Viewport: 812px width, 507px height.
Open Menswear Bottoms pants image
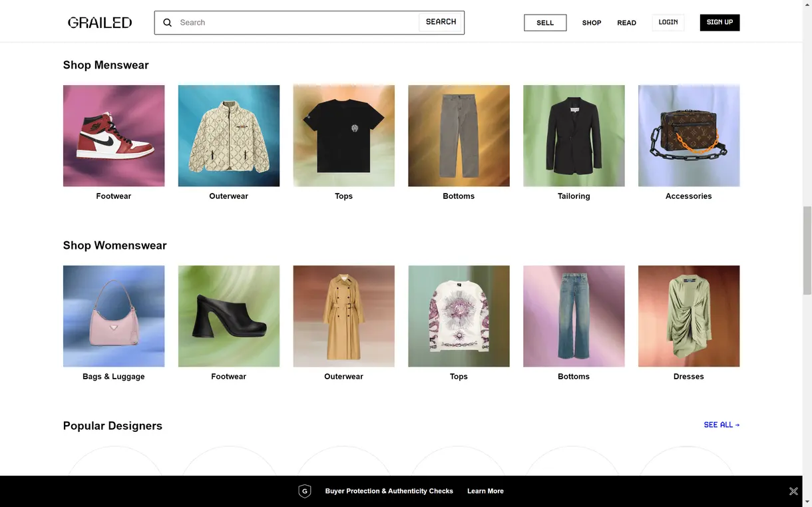[x=459, y=136]
